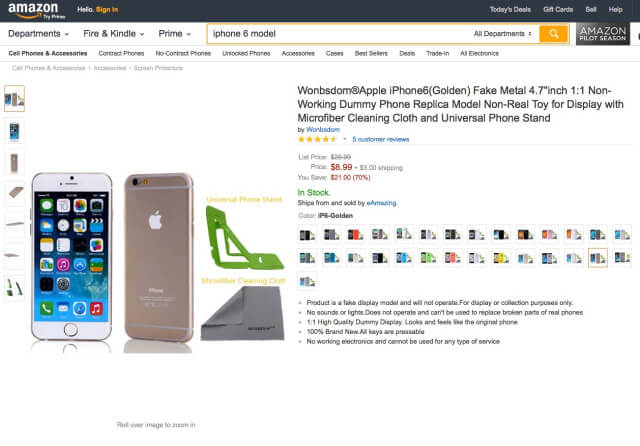Select the first image thumbnail on the left
Screen dimensions: 640x446
click(15, 98)
